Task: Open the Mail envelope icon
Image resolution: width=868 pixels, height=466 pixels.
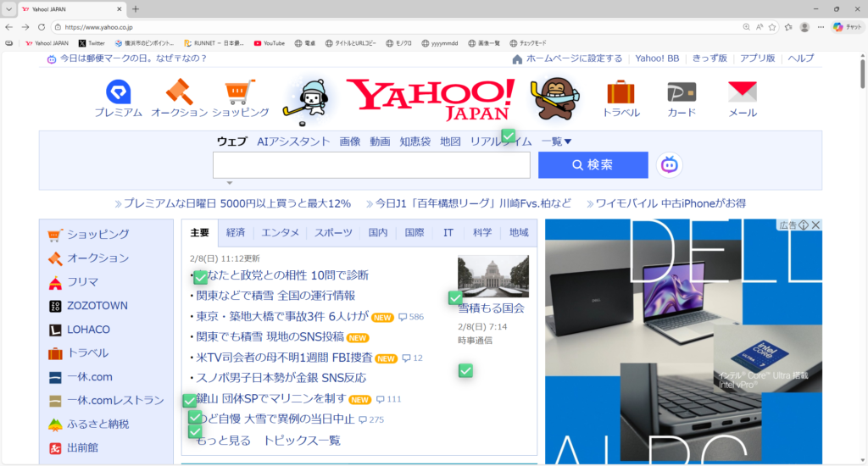Action: [743, 92]
